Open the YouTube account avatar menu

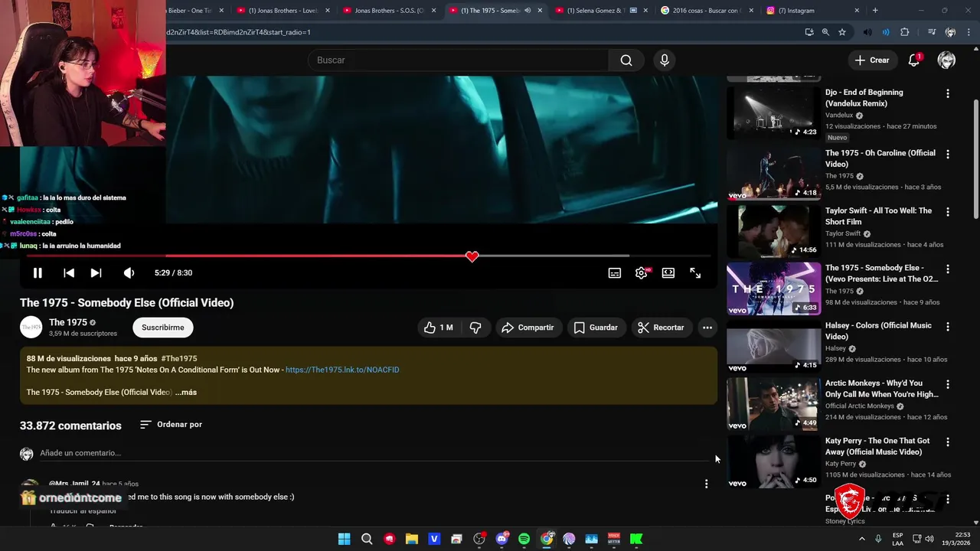coord(946,60)
